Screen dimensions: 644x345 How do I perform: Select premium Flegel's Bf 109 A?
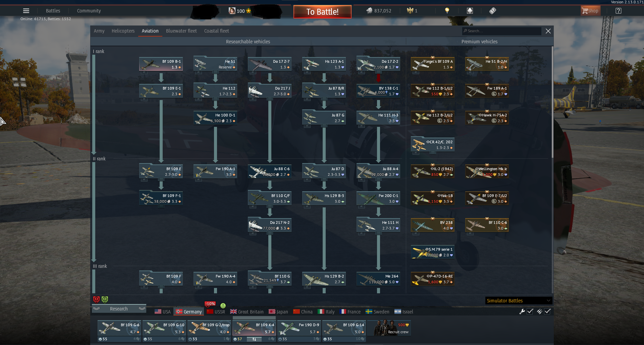coord(433,64)
